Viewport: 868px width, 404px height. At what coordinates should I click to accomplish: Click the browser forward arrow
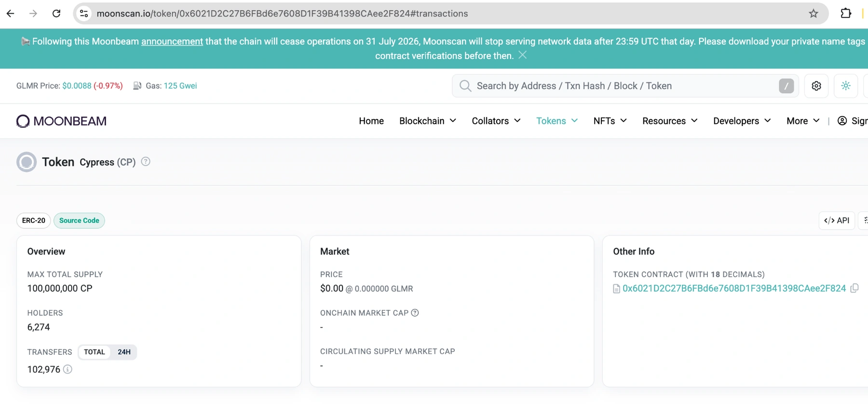[33, 14]
